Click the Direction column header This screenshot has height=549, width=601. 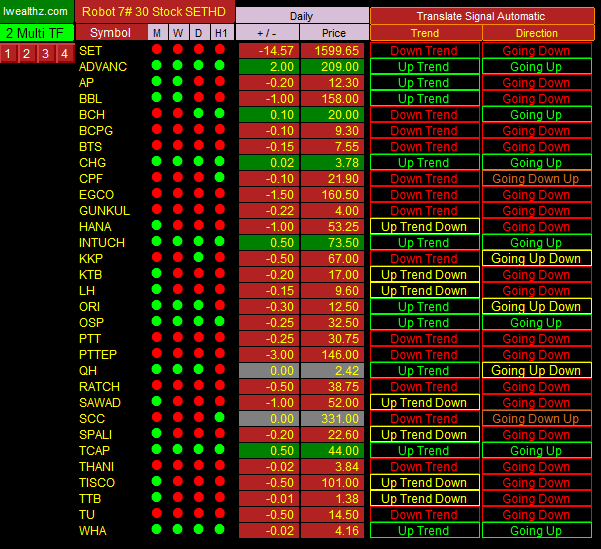click(x=537, y=33)
